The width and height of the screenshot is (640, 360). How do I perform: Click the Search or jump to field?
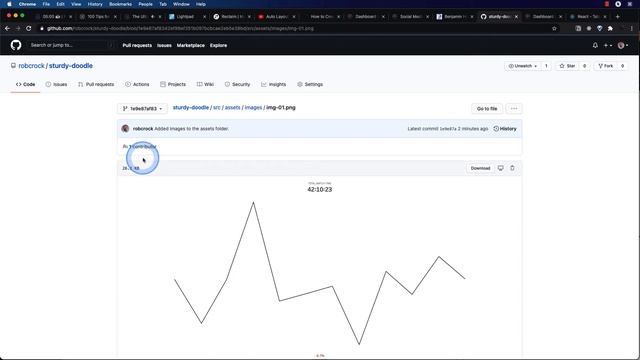[x=72, y=45]
